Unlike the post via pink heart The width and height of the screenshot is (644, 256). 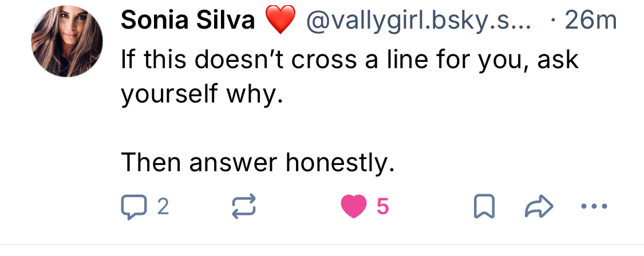tap(353, 207)
